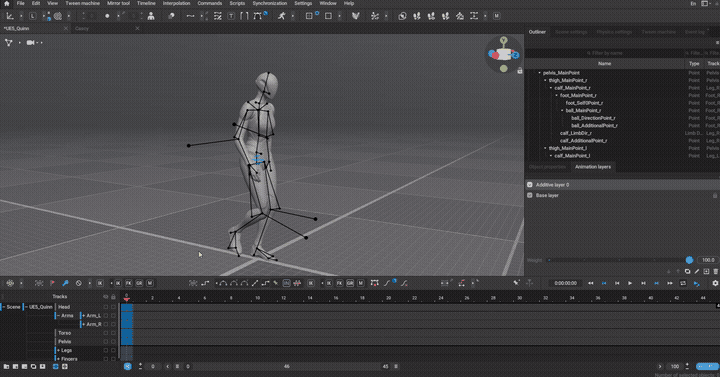
Task: Toggle the Base layer checkbox
Action: [530, 195]
